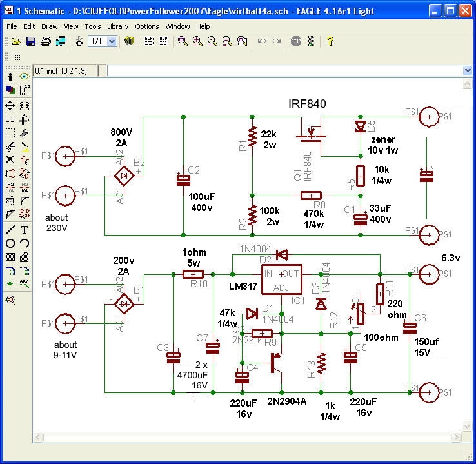Open the sheet selector 1/1 dropdown
The height and width of the screenshot is (464, 476).
tap(111, 41)
